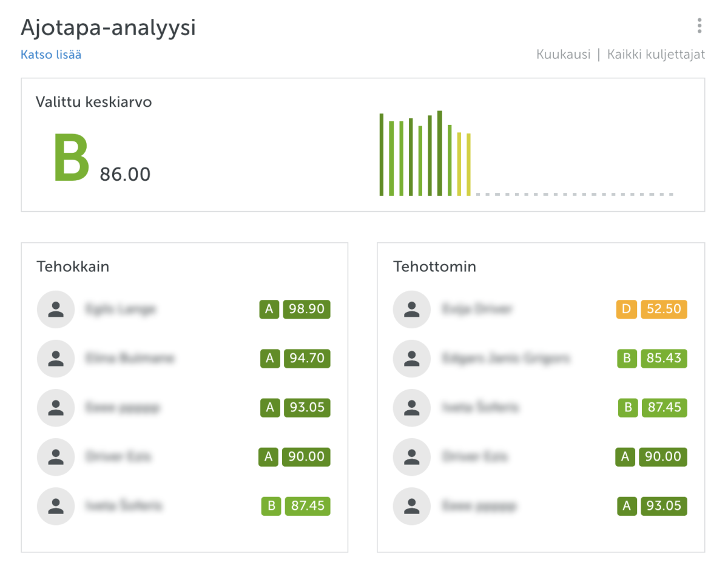Open the three-dot options menu
Viewport: 728px width, 582px height.
pyautogui.click(x=699, y=25)
